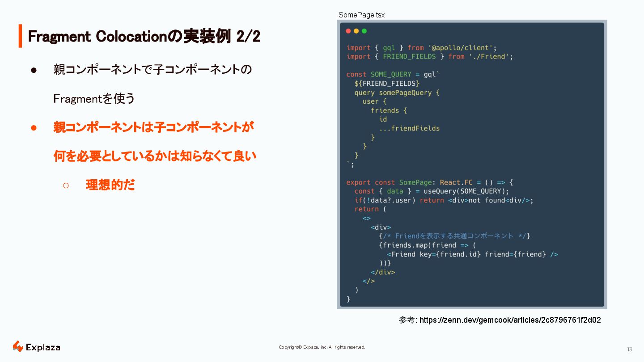This screenshot has width=644, height=362.
Task: Click the SomePage.tsx file name label
Action: click(x=361, y=15)
